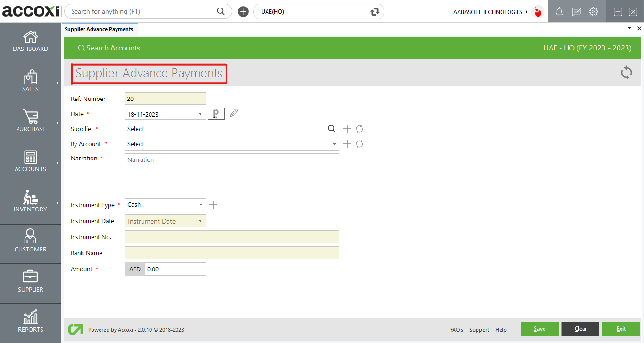The image size is (644, 343).
Task: Open the Reports module
Action: coord(30,322)
